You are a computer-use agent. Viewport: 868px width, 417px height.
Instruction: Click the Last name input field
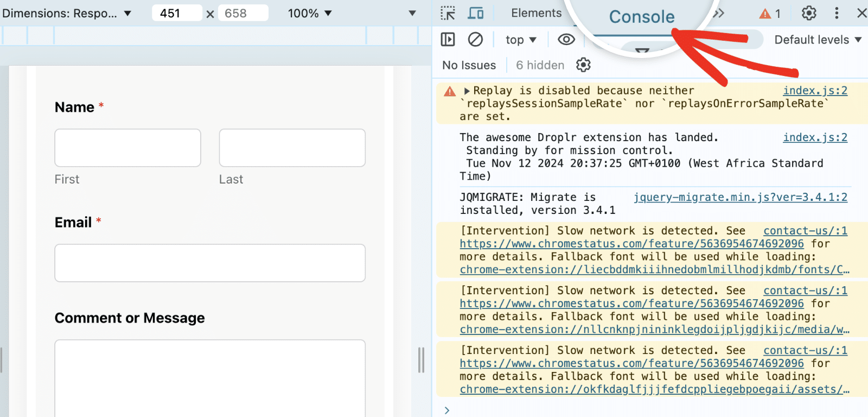tap(292, 148)
